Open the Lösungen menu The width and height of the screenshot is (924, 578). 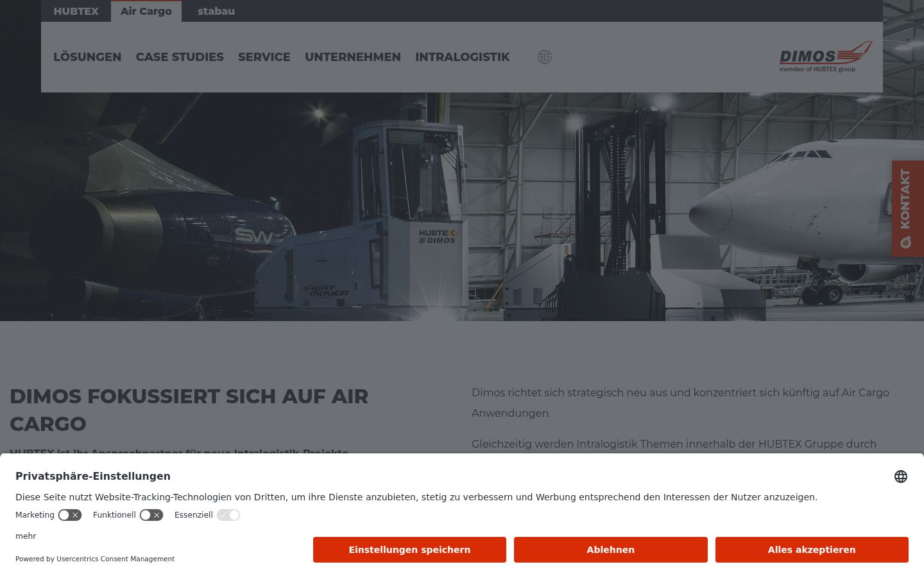point(87,57)
